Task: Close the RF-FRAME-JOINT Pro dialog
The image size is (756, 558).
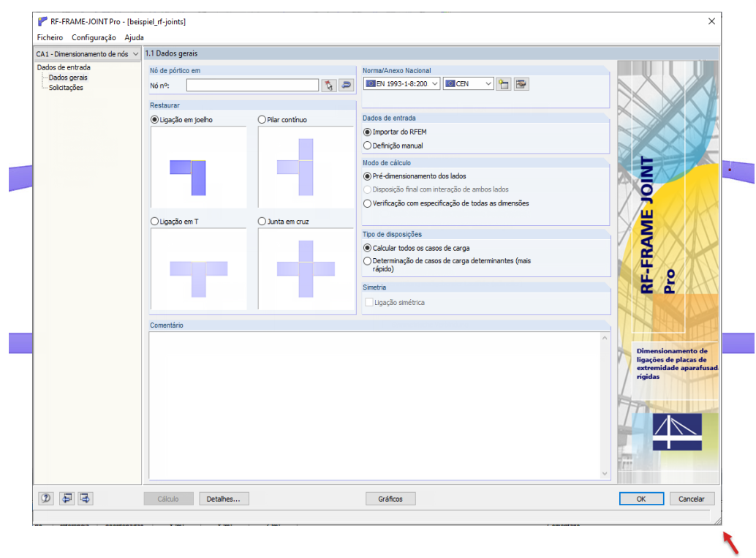Action: click(x=711, y=21)
